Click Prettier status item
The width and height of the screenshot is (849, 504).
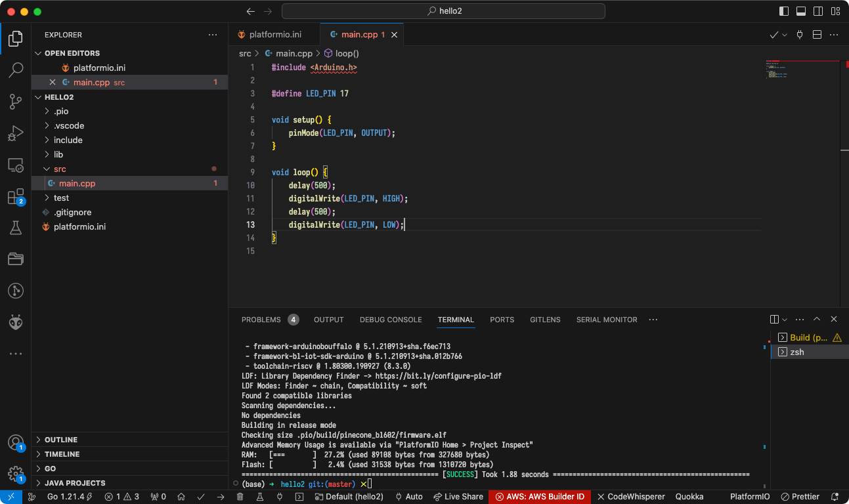click(x=800, y=497)
